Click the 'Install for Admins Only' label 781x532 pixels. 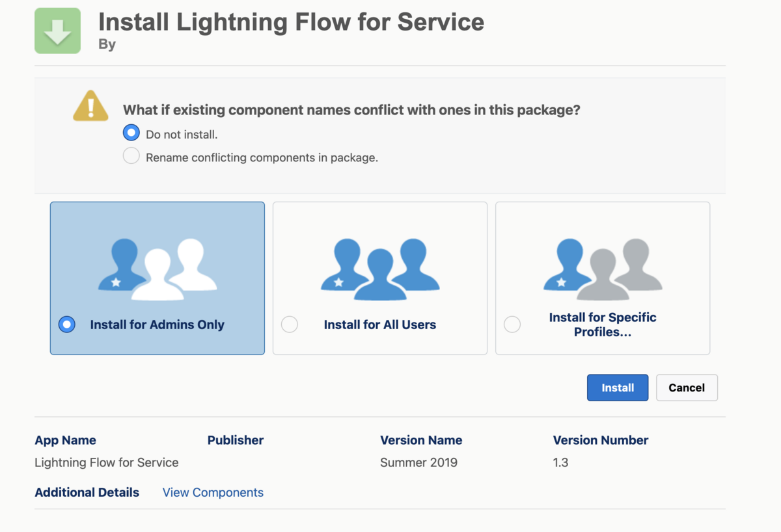click(158, 325)
